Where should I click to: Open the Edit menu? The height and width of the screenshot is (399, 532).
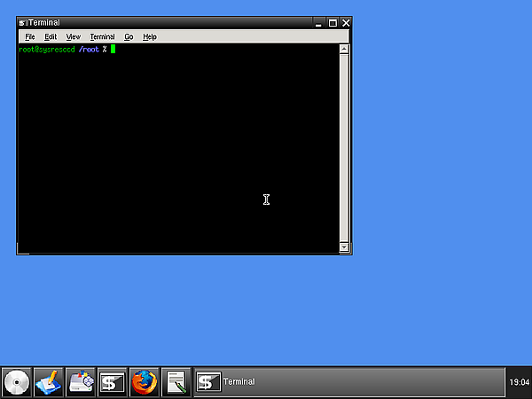click(51, 37)
